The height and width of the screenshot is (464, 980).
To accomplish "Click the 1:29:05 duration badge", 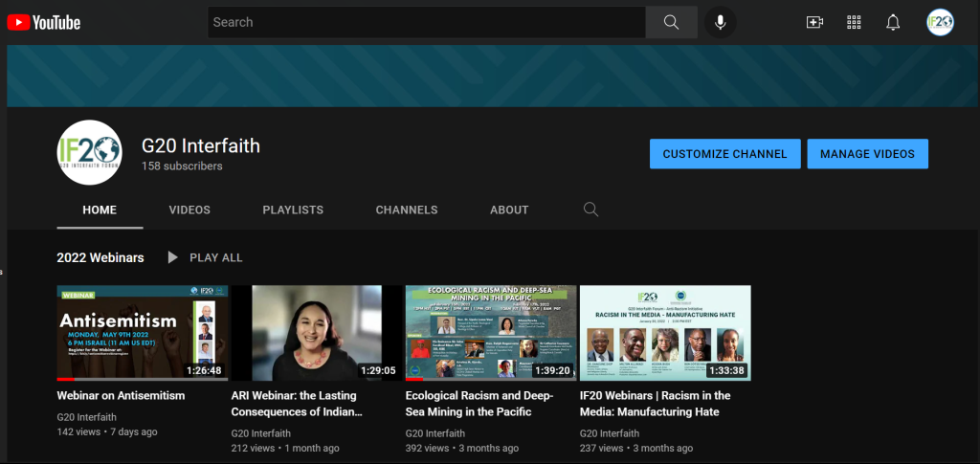I will tap(378, 370).
